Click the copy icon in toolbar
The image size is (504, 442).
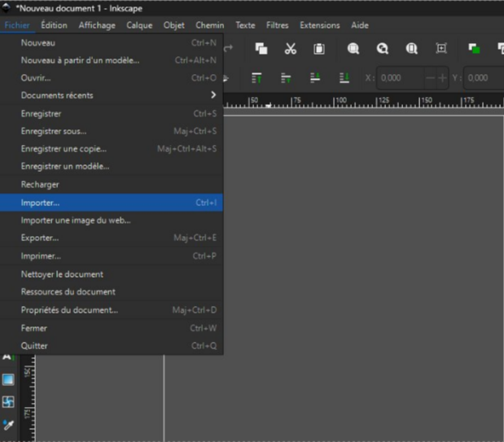coord(261,49)
